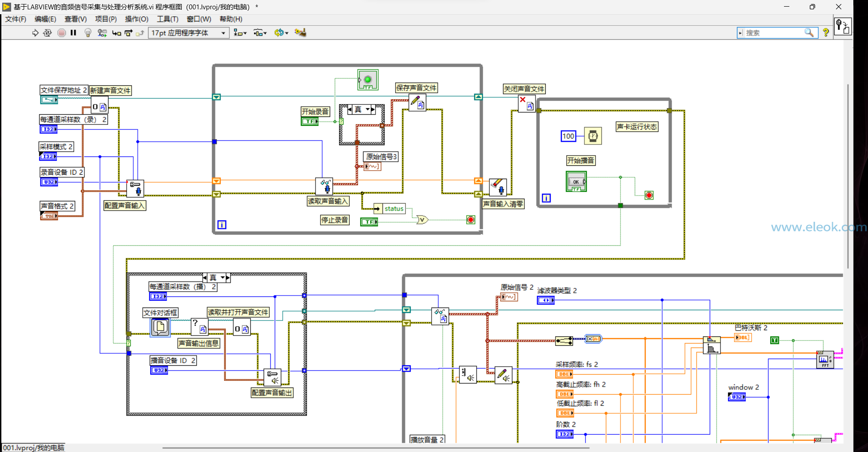Open the 17pt application font dropdown
This screenshot has height=452, width=868.
[189, 33]
